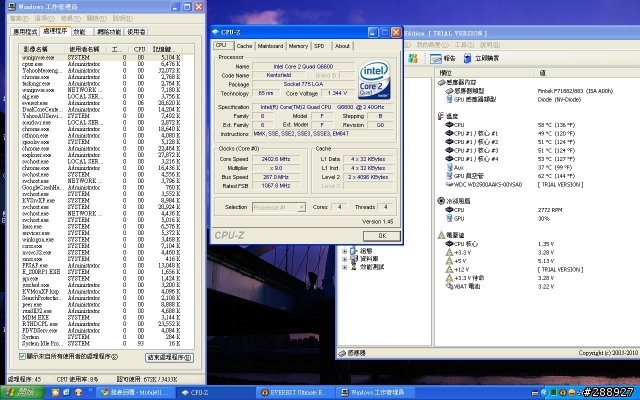Launch the second quick launch icon on taskbar
This screenshot has height=400, width=640.
tap(66, 393)
